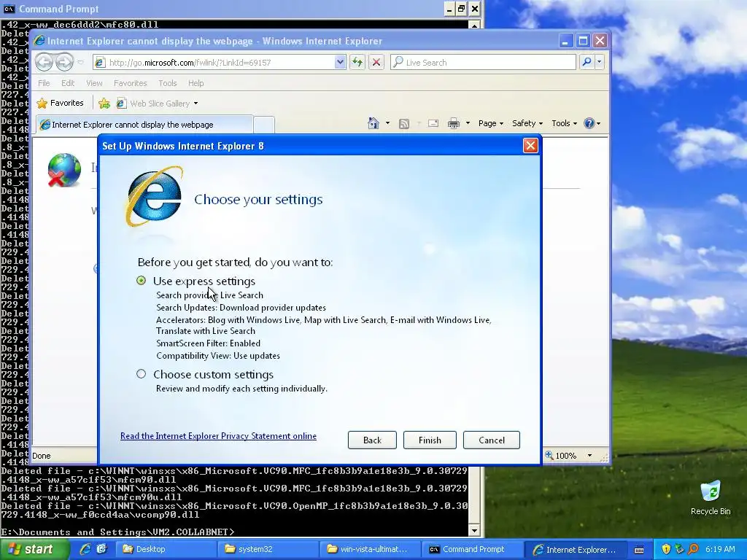Cancel the IE8 setup dialog
This screenshot has height=560, width=747.
(x=492, y=440)
